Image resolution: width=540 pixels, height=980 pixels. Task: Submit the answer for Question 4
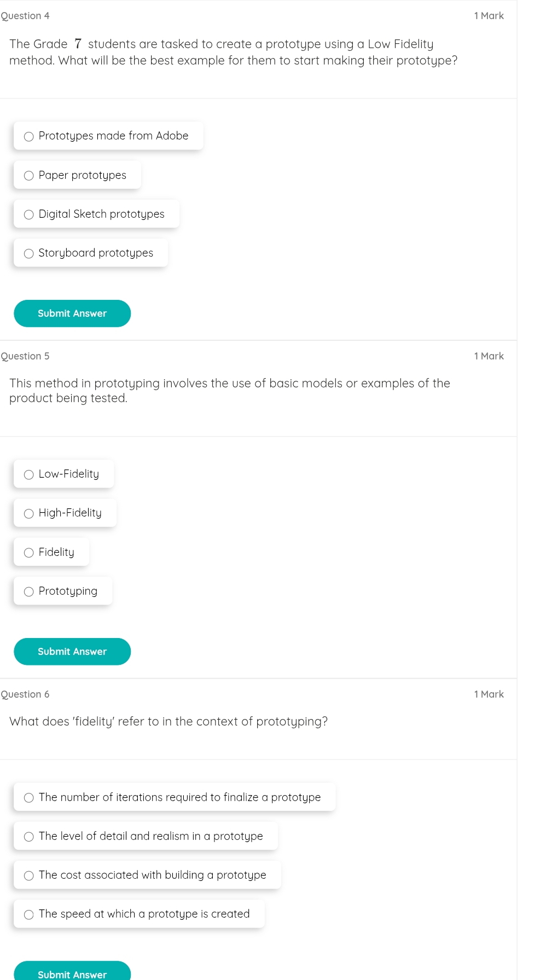pyautogui.click(x=72, y=314)
